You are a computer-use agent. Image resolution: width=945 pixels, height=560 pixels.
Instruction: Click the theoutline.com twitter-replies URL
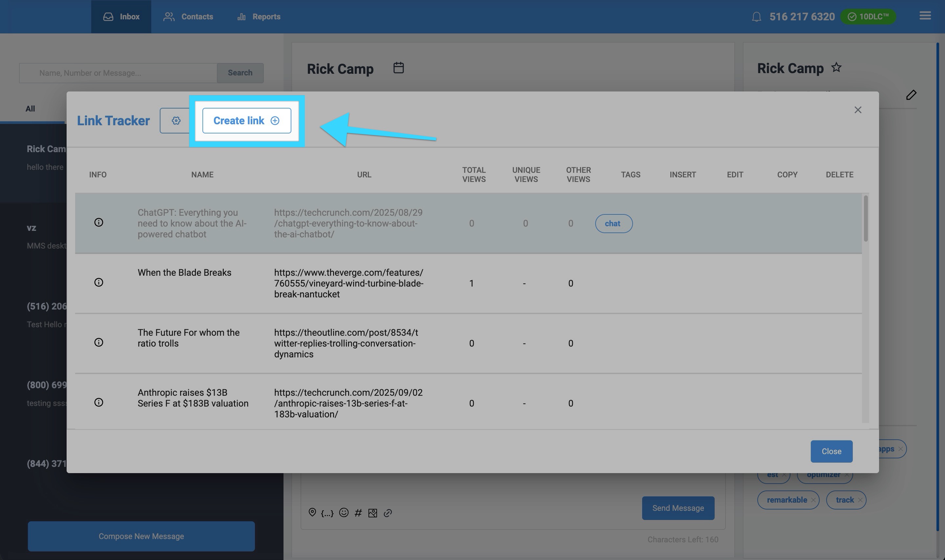click(346, 343)
